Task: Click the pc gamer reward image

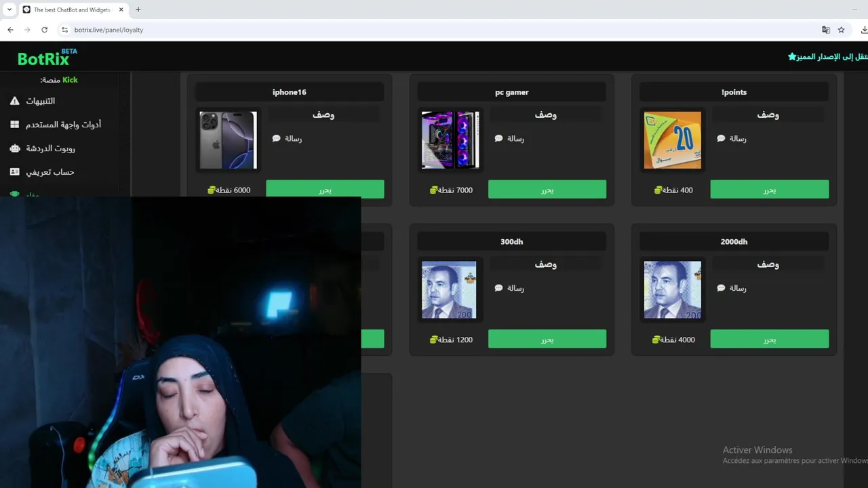Action: [450, 140]
